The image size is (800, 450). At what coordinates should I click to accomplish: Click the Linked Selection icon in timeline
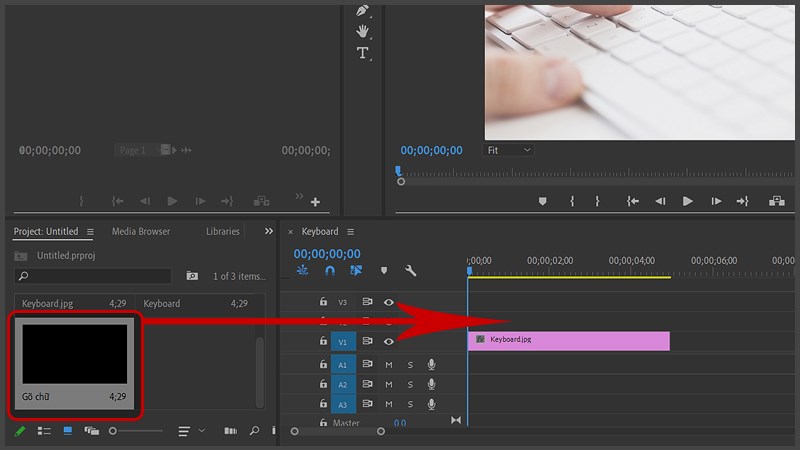[x=356, y=271]
